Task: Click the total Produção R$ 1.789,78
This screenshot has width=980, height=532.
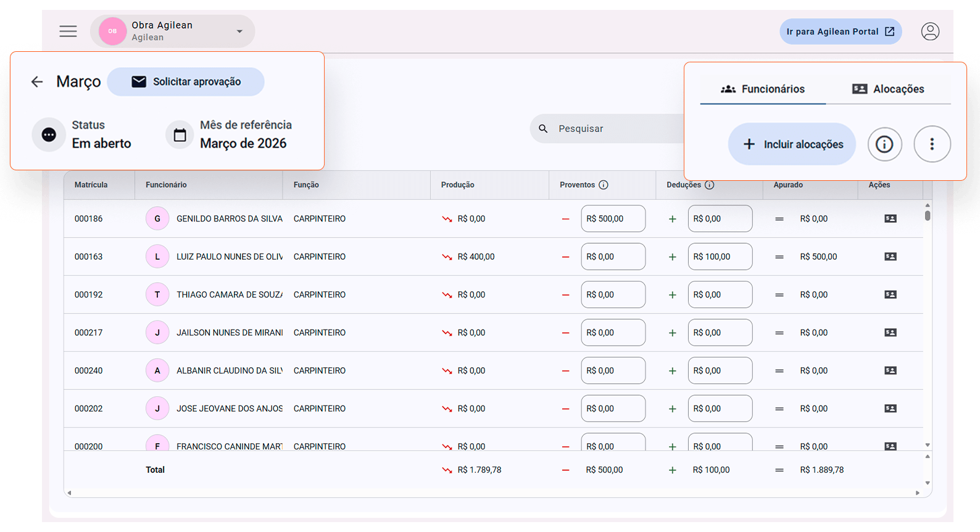Action: point(480,470)
